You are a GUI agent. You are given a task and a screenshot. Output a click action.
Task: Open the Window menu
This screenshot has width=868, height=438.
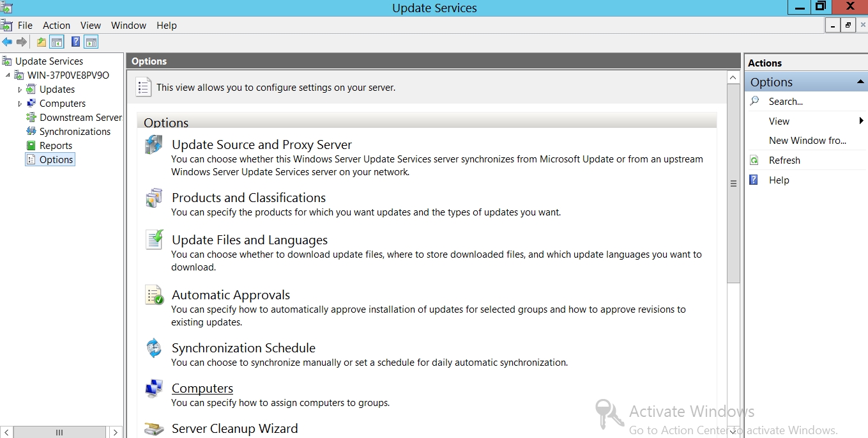(x=128, y=26)
